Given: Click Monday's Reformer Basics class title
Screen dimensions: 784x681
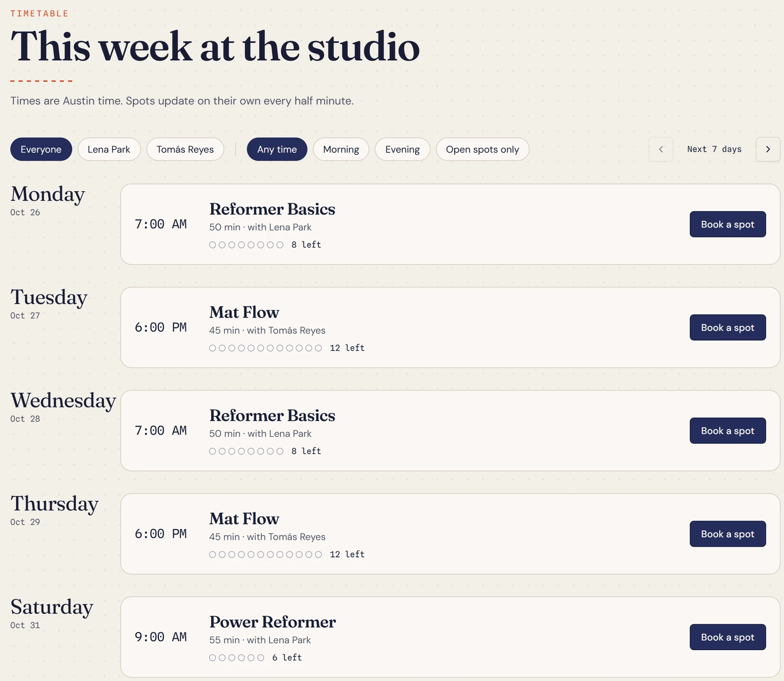Looking at the screenshot, I should click(x=272, y=209).
